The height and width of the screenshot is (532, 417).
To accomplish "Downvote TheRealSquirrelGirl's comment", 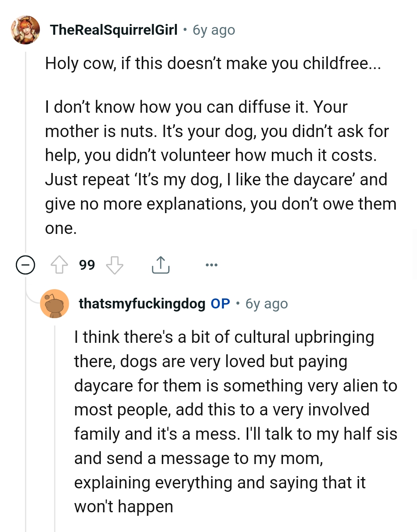I will coord(115,265).
